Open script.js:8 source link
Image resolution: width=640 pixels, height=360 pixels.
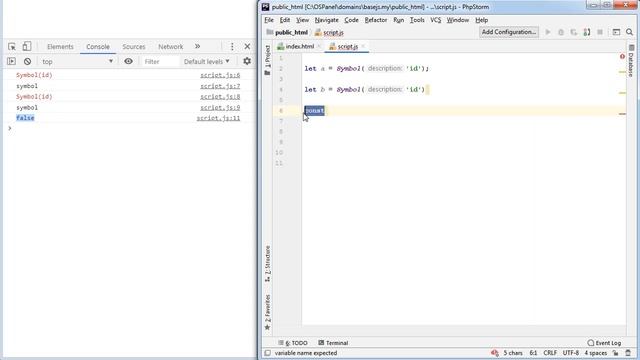[220, 97]
